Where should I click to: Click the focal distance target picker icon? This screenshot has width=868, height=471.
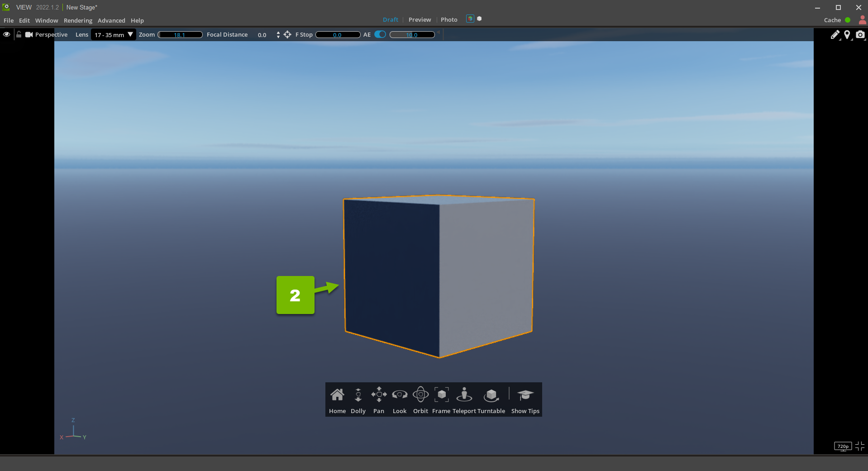(287, 35)
